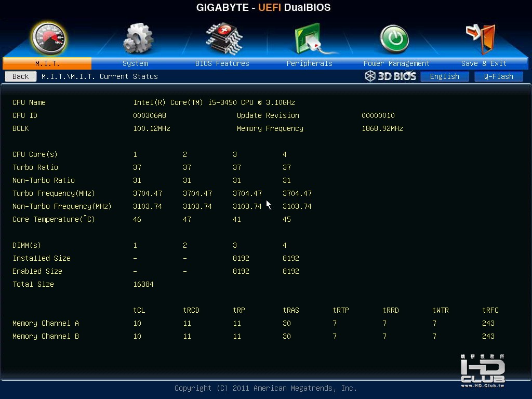Viewport: 532px width, 399px height.
Task: Select the tRTP column header
Action: pyautogui.click(x=341, y=310)
